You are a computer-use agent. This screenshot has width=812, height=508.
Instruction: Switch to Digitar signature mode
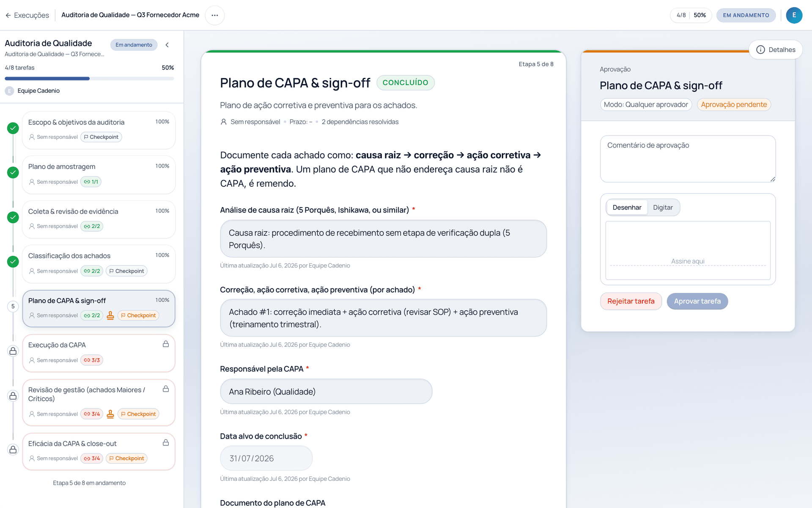pyautogui.click(x=663, y=207)
